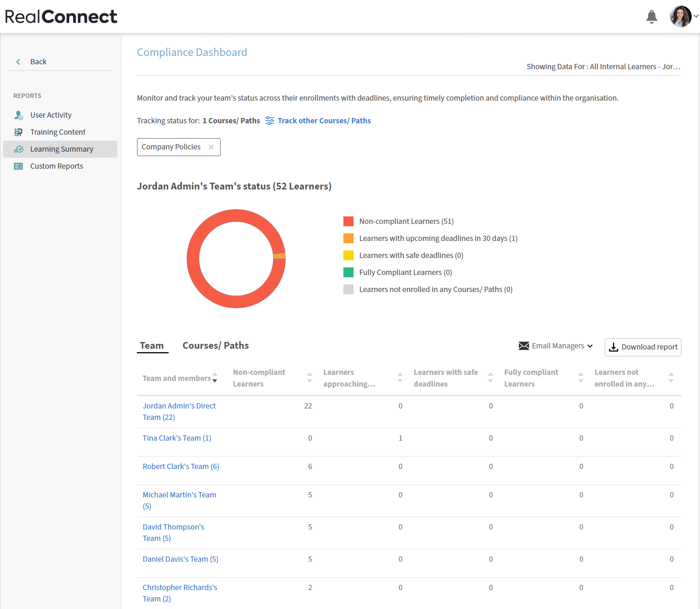Image resolution: width=700 pixels, height=609 pixels.
Task: Click the orange segment of the donut chart
Action: 279,256
